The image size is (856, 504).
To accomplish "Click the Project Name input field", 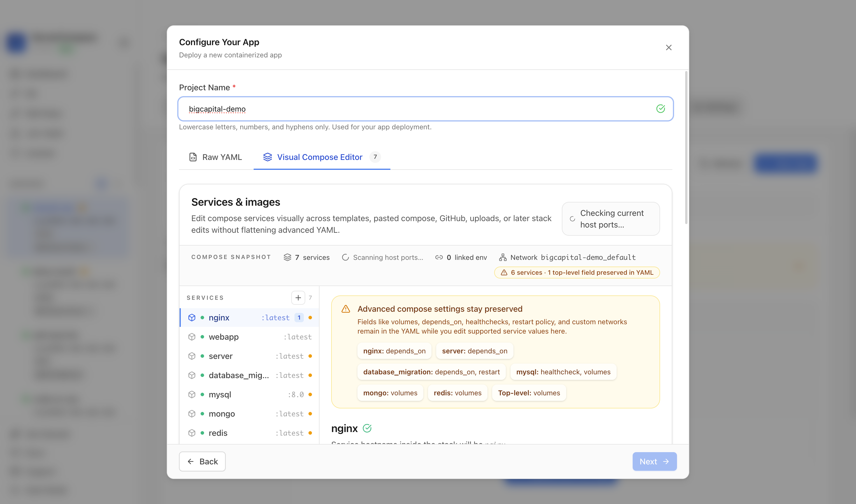I will pos(425,109).
